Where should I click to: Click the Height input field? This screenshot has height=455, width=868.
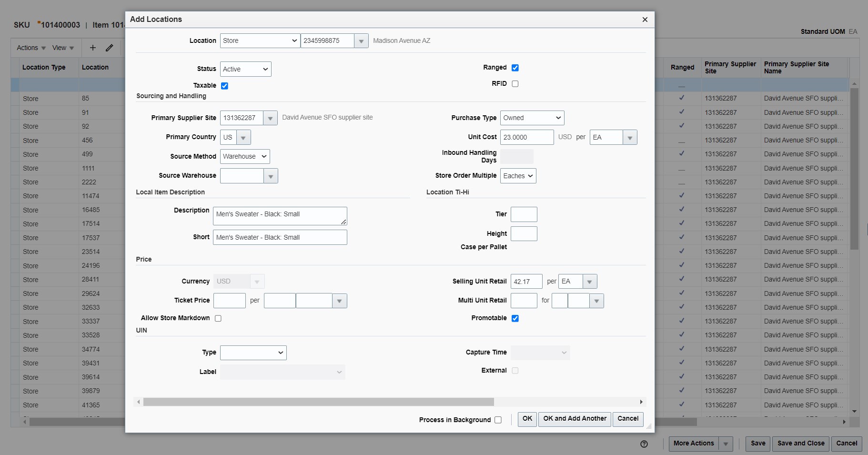[524, 234]
